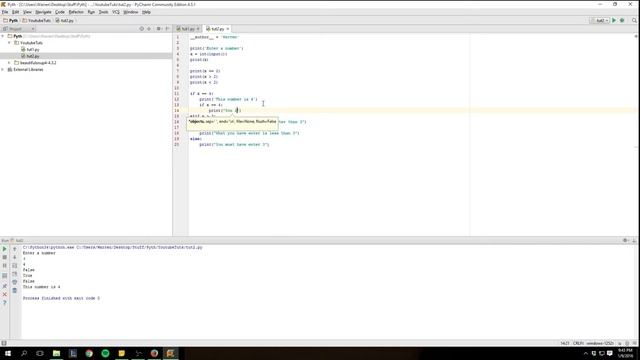
Task: Pause output in the Run panel
Action: coord(4,266)
